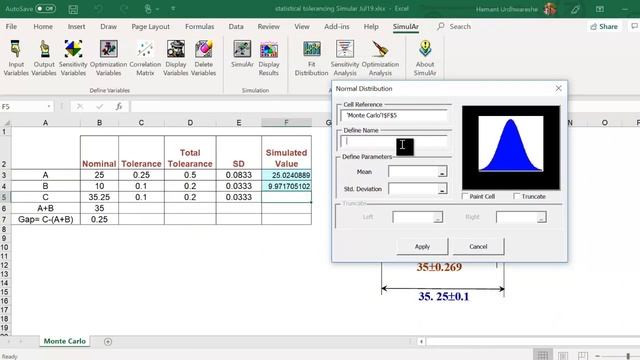Open Input Variables in SimulAr ribbon
The height and width of the screenshot is (360, 640).
(x=16, y=58)
